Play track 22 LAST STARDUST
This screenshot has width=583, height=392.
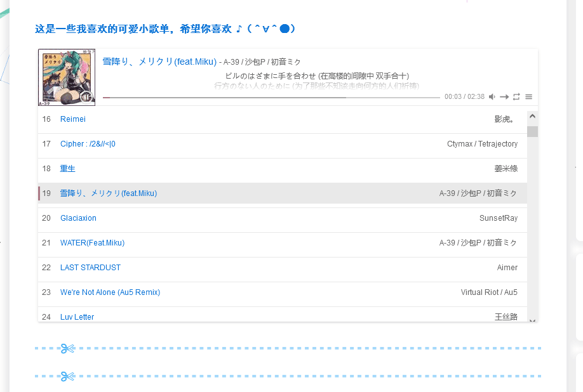coord(283,268)
